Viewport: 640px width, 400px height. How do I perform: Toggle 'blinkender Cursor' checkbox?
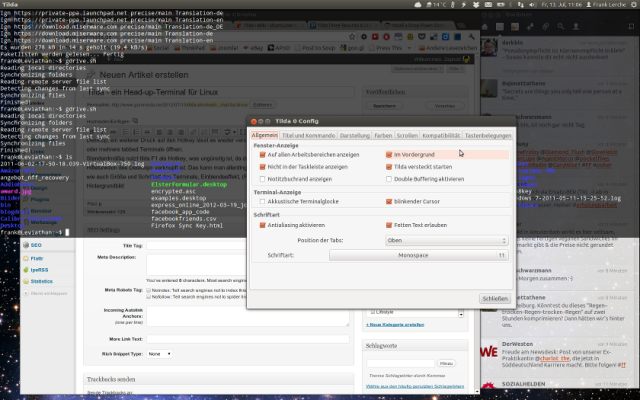tap(389, 201)
